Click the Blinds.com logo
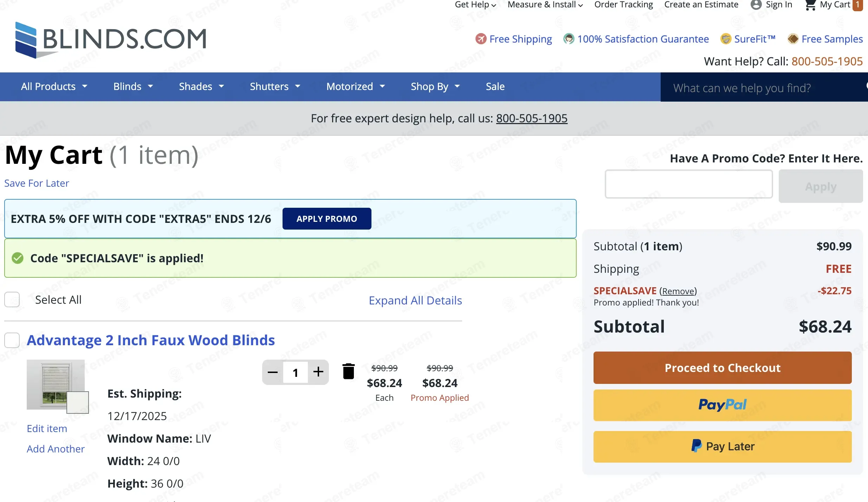868x502 pixels. coord(111,40)
